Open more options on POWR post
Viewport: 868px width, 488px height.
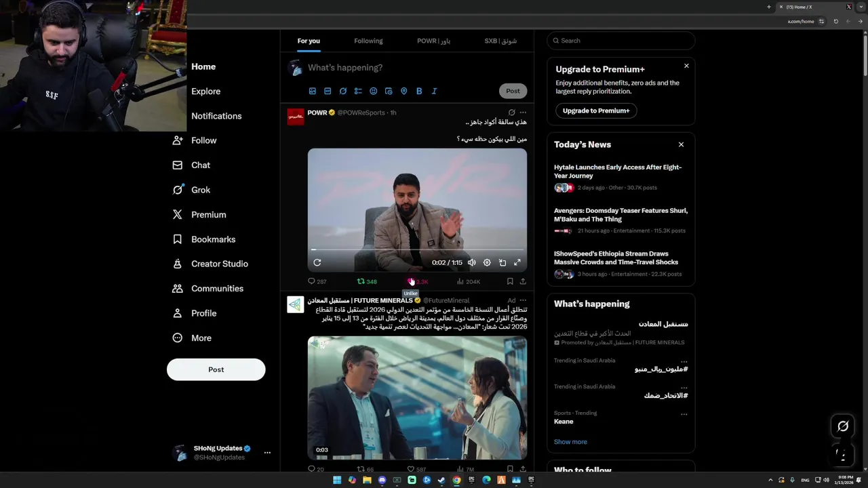coord(523,113)
